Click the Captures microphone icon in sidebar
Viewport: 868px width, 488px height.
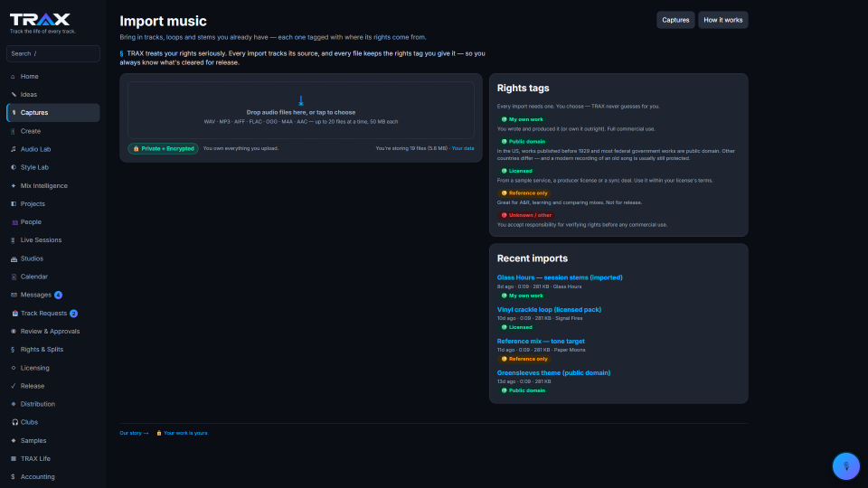pos(14,112)
